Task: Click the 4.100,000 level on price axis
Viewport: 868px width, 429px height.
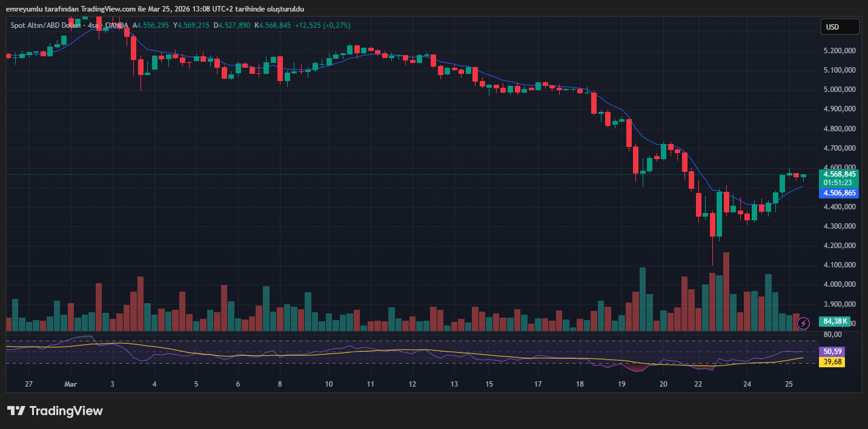Action: coord(839,265)
